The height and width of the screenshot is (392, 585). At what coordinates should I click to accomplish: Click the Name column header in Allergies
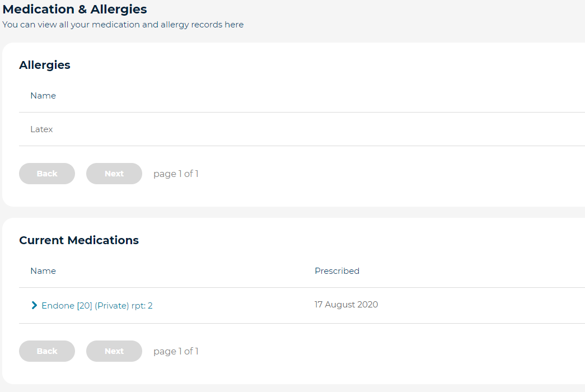(43, 95)
